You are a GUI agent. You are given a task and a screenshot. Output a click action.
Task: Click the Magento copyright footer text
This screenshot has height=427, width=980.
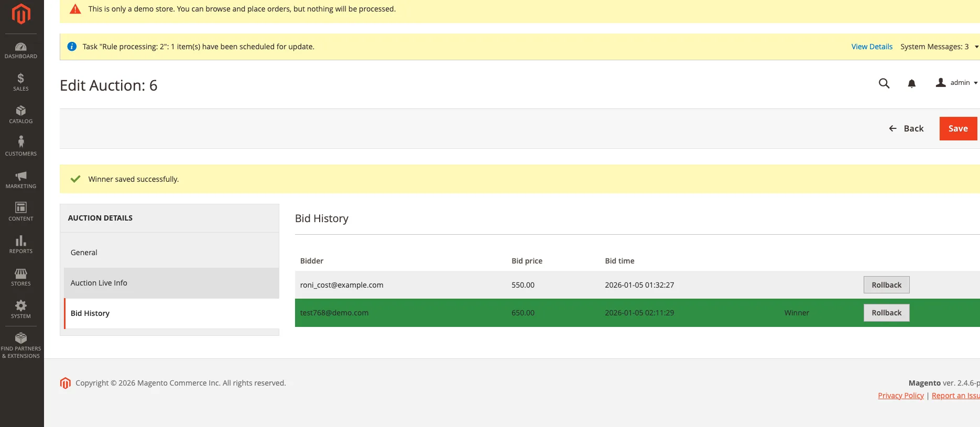click(x=181, y=383)
